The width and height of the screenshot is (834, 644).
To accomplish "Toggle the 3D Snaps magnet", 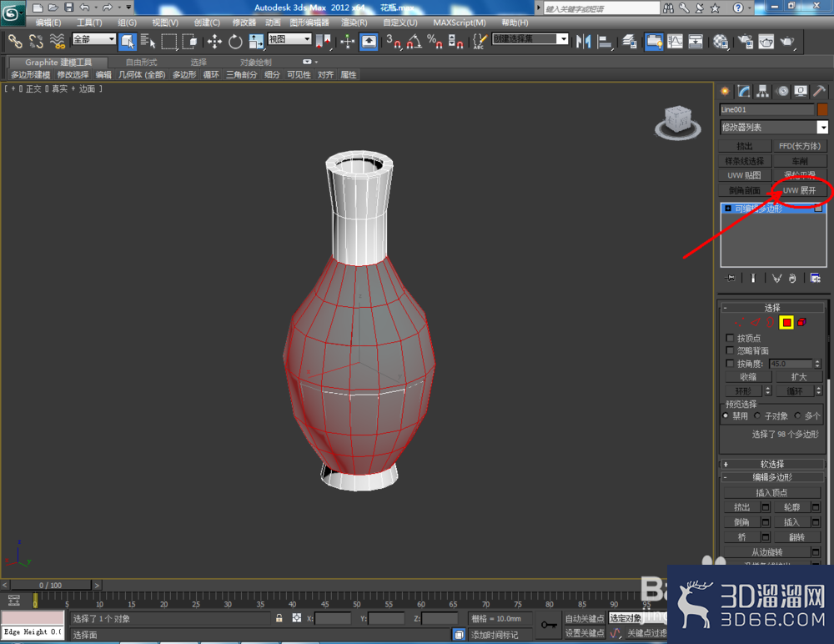I will coord(394,42).
